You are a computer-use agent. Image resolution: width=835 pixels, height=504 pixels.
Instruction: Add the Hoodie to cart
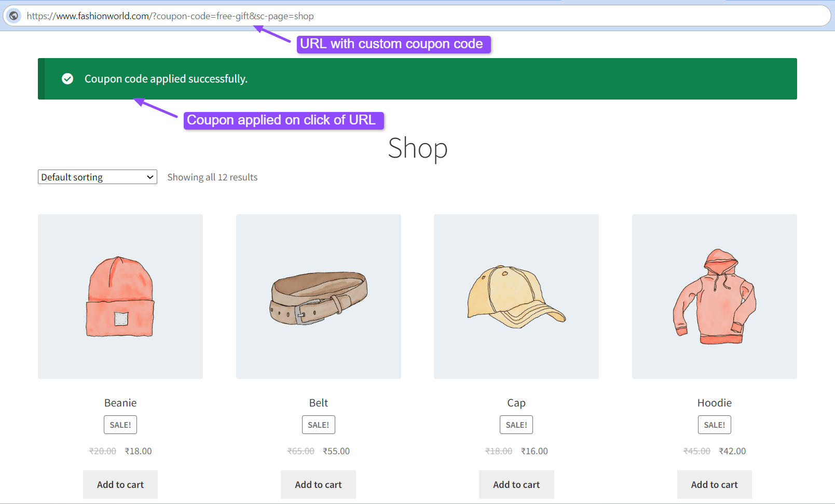click(x=714, y=484)
